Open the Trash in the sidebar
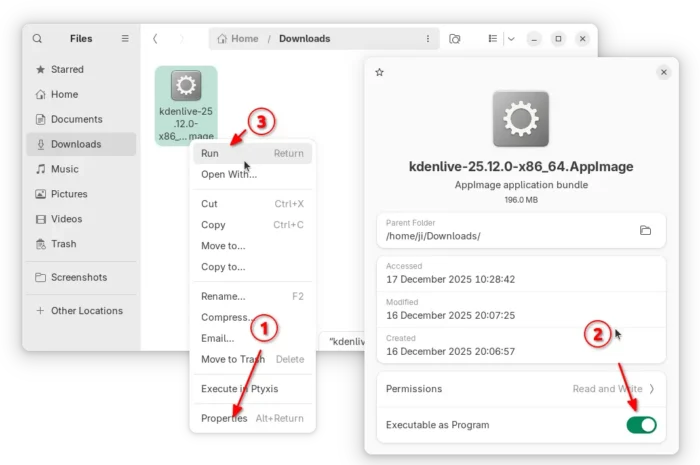700x465 pixels. coord(63,244)
